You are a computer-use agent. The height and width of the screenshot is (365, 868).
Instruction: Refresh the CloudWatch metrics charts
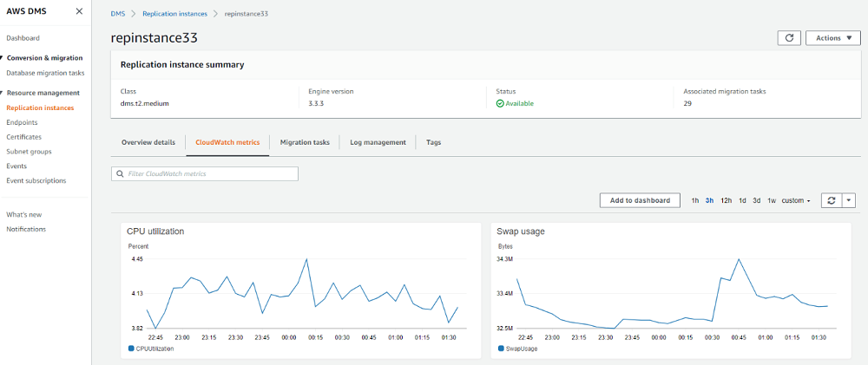(x=831, y=200)
